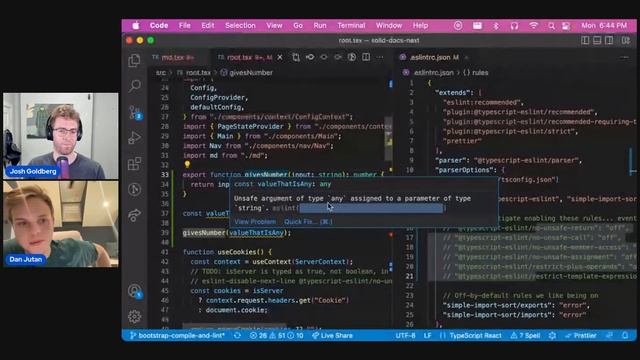Open the Apple menu
The width and height of the screenshot is (640, 360).
click(x=136, y=25)
